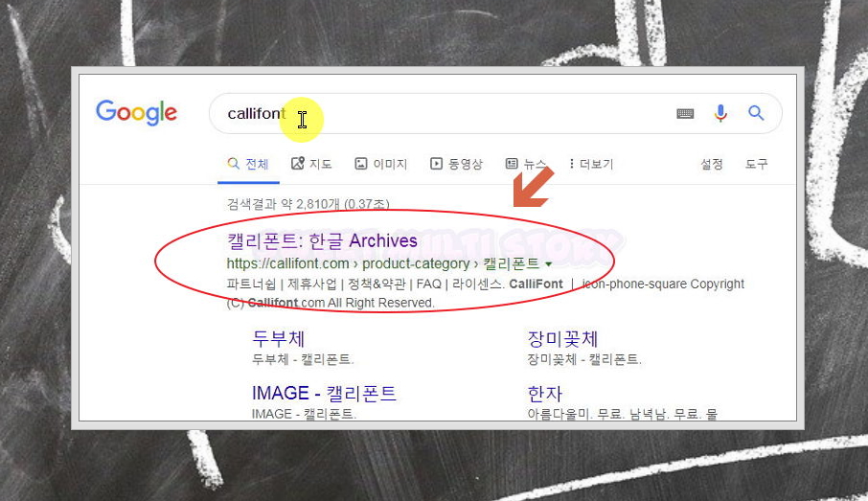This screenshot has height=501, width=868.
Task: Open the 한자 sitelink
Action: pyautogui.click(x=545, y=394)
